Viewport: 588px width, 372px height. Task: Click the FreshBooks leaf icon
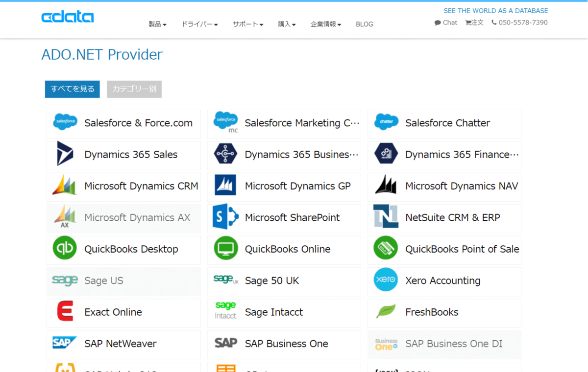(386, 311)
